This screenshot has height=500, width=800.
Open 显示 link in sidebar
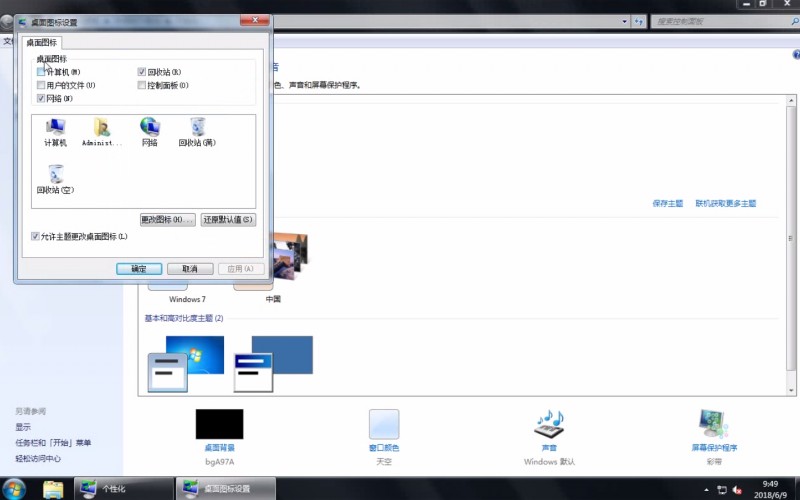[x=23, y=427]
